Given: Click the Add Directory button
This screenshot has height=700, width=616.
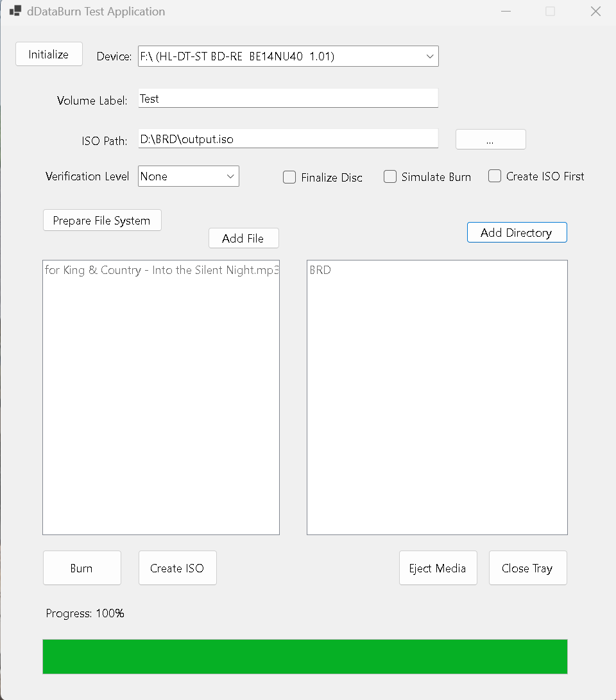Looking at the screenshot, I should coord(517,233).
